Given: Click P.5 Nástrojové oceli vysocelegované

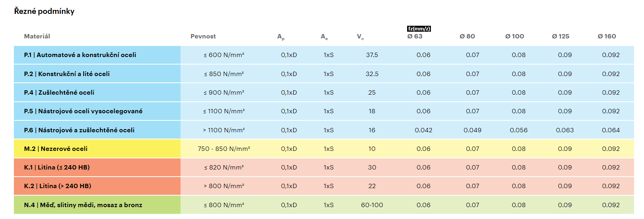Looking at the screenshot, I should point(83,111).
